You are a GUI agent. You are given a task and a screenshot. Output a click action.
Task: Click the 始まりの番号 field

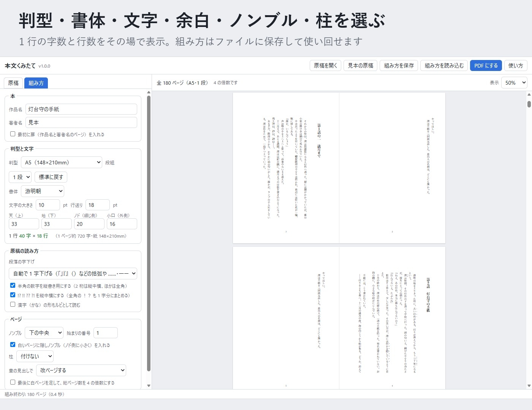click(x=106, y=333)
